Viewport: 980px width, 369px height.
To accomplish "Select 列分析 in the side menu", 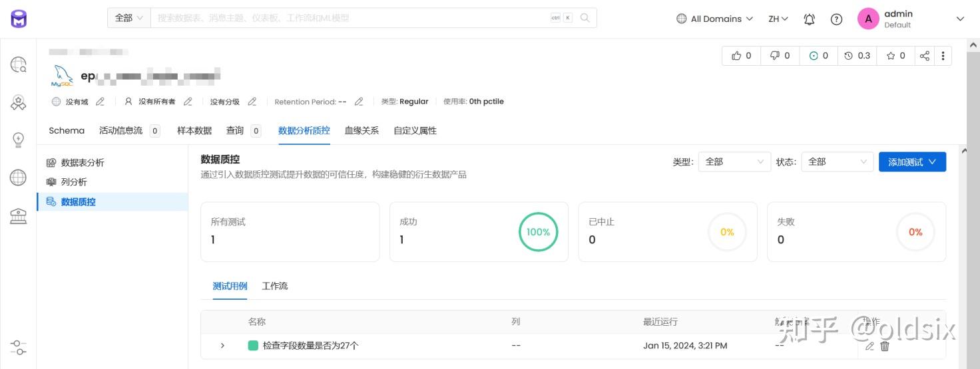I will [x=113, y=182].
